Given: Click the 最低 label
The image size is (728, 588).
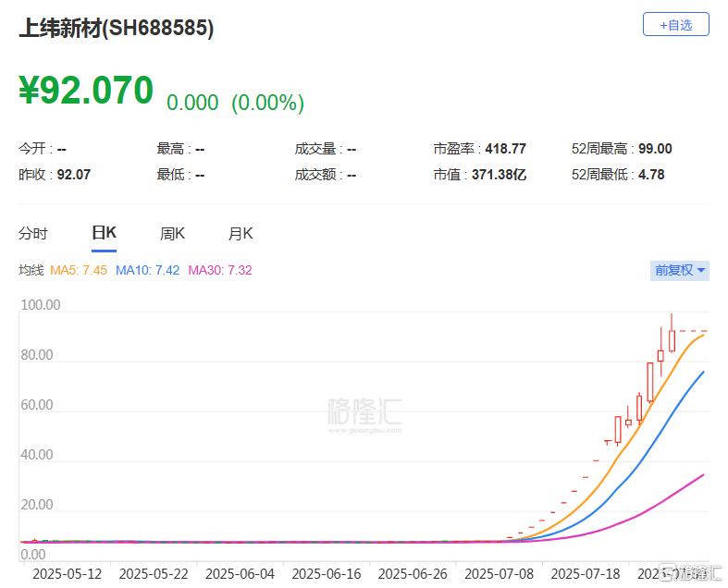Looking at the screenshot, I should coord(170,175).
